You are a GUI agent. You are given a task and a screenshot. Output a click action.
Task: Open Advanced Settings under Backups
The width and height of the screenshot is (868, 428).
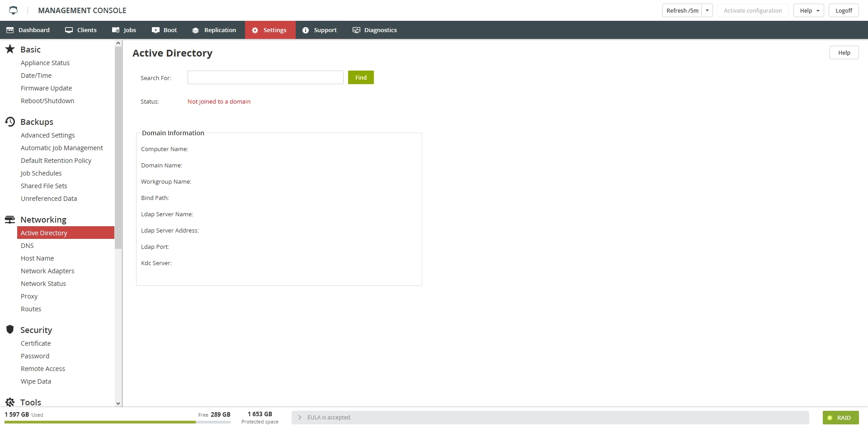(48, 135)
